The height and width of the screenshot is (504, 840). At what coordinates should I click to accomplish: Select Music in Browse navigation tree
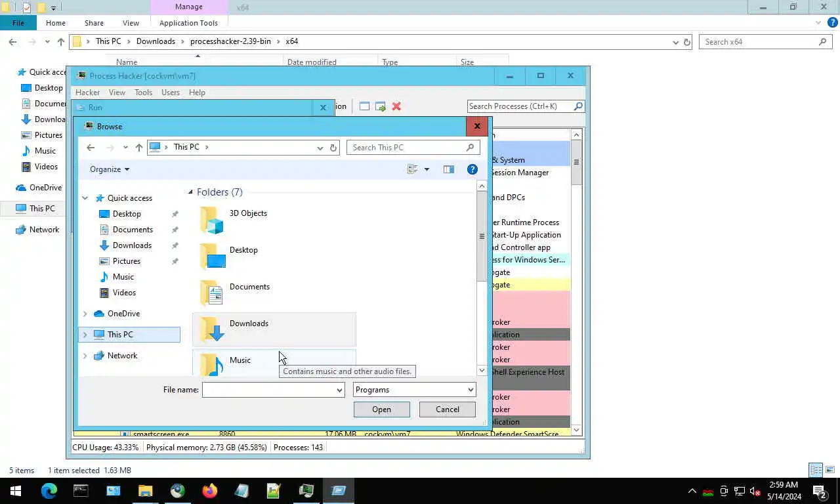pos(123,277)
